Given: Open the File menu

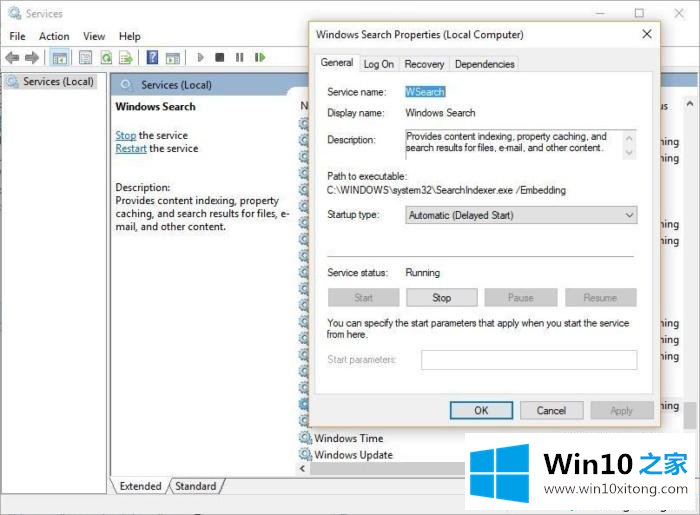Looking at the screenshot, I should pyautogui.click(x=17, y=36).
